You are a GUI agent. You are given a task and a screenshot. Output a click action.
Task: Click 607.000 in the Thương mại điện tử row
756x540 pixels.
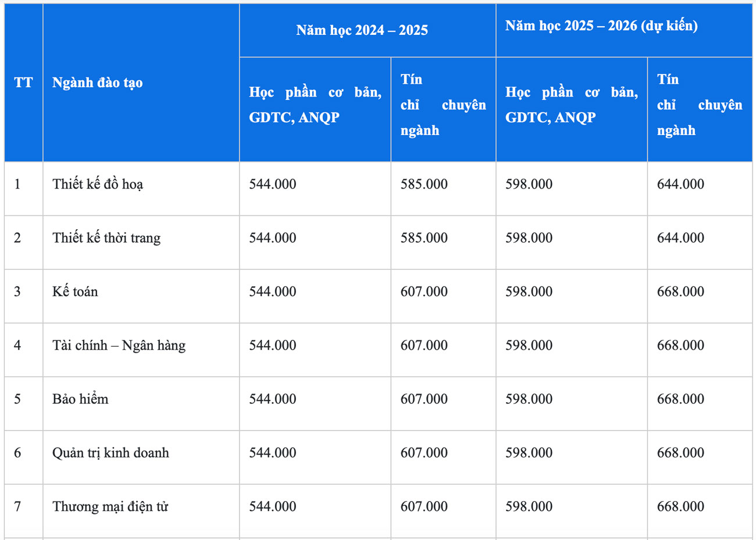(x=424, y=507)
